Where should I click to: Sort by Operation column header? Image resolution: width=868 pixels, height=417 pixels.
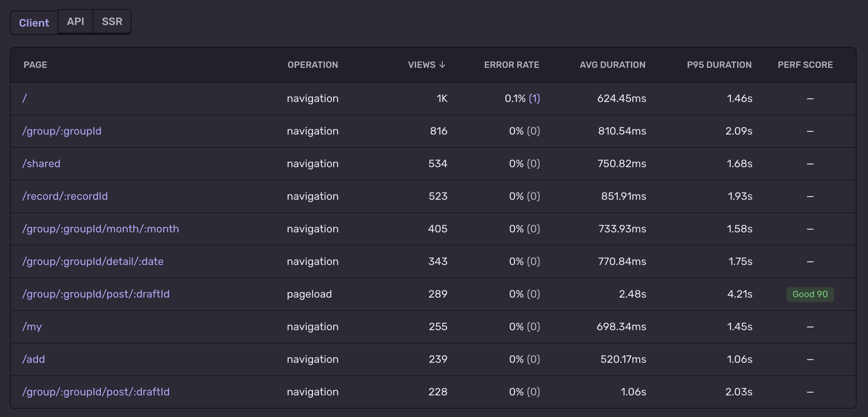(x=312, y=65)
